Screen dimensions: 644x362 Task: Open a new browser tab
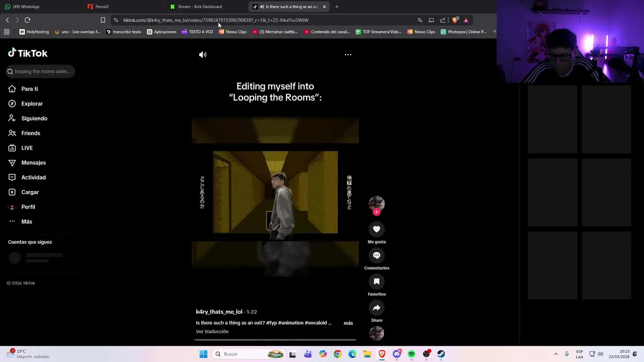[x=337, y=7]
